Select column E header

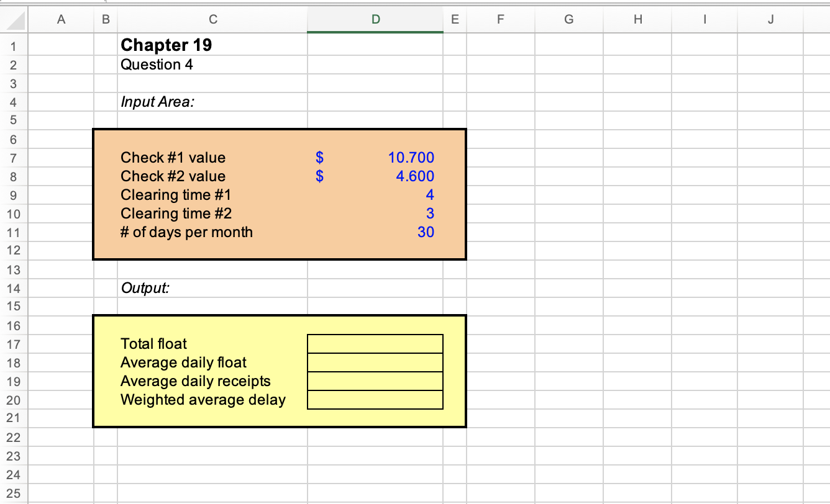pos(455,20)
